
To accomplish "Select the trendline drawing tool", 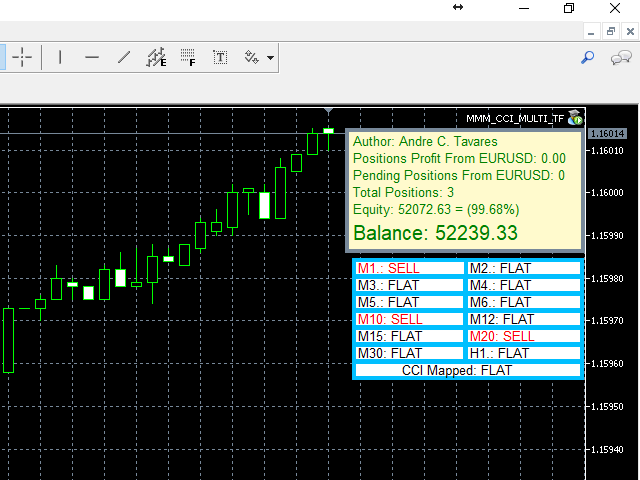I will point(124,57).
